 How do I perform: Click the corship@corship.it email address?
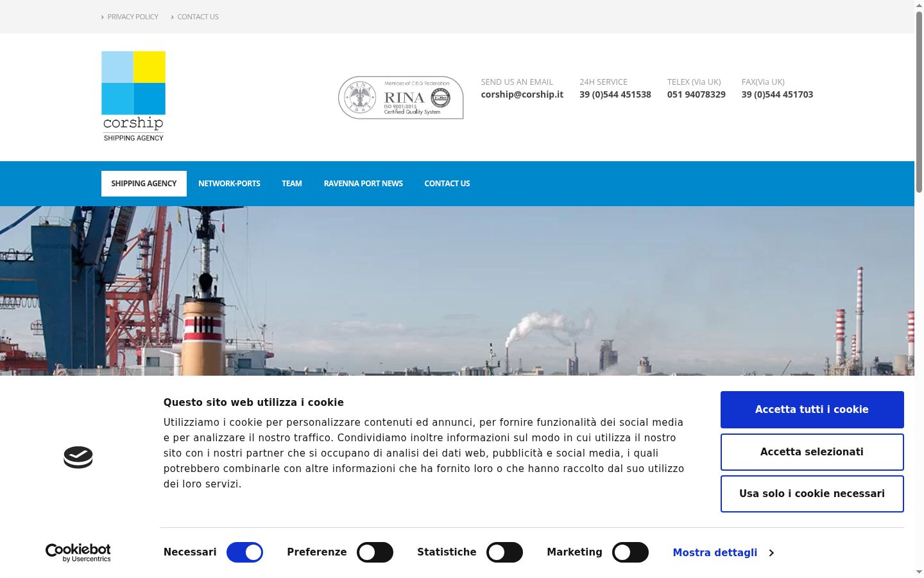[522, 94]
